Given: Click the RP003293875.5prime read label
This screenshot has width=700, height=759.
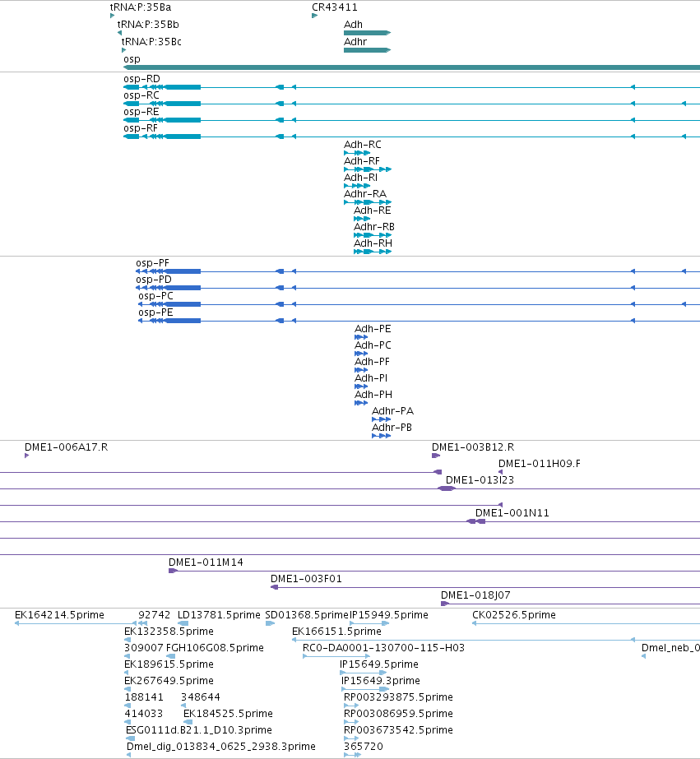Looking at the screenshot, I should pos(398,697).
